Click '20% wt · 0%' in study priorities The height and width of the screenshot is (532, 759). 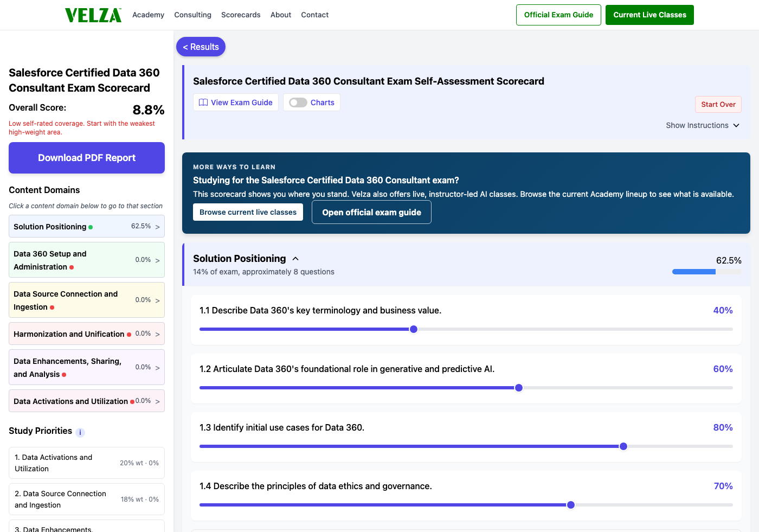(x=139, y=463)
